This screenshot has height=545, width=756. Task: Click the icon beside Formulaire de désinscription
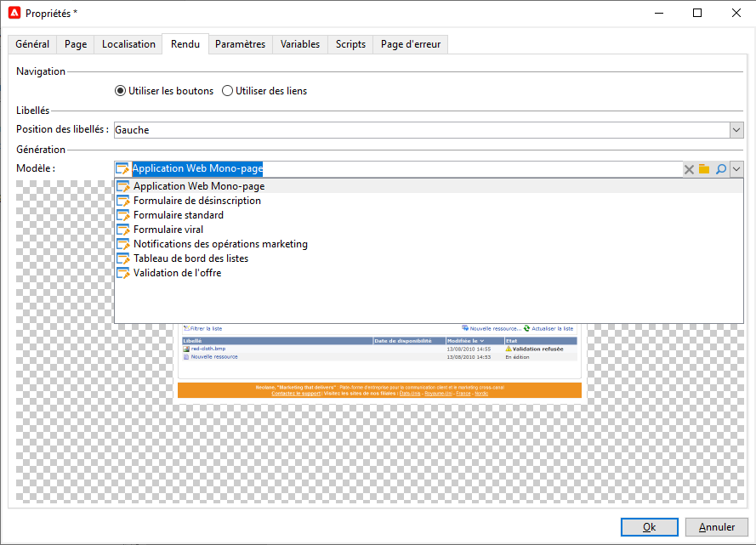123,201
